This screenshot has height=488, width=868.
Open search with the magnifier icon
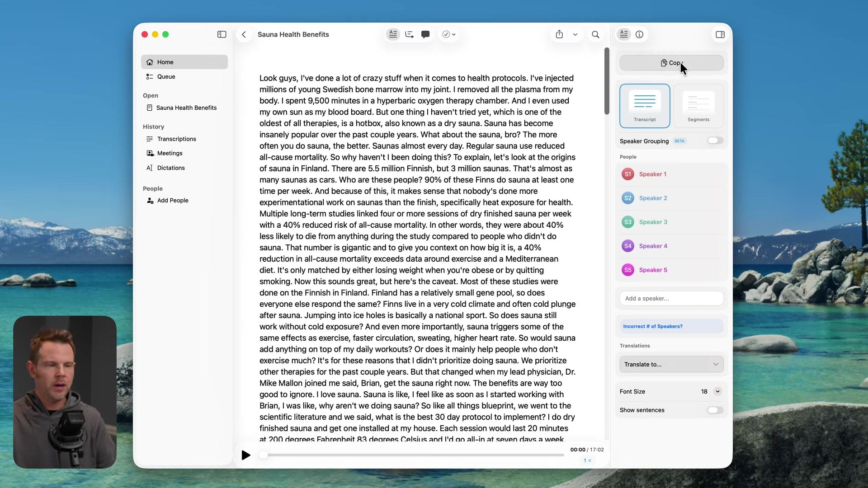[x=595, y=34]
